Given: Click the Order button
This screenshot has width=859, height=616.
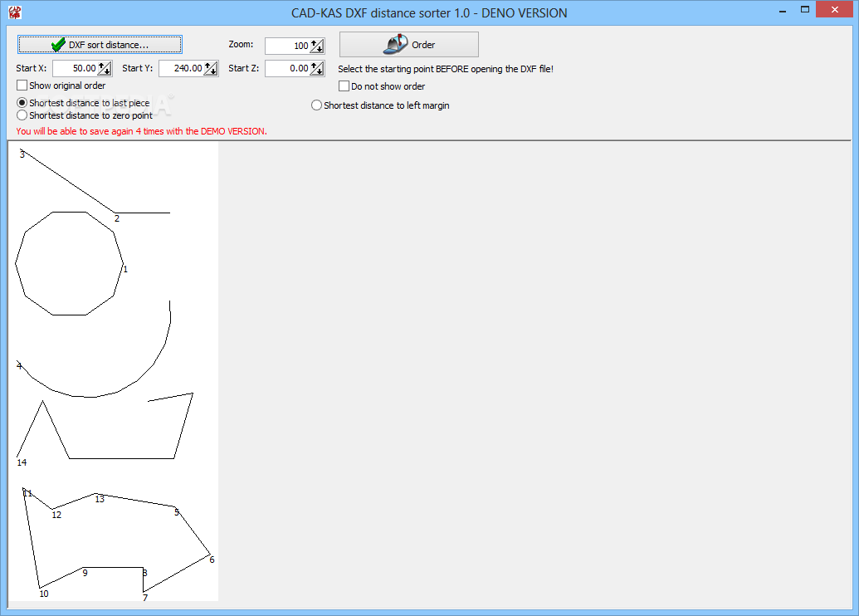Looking at the screenshot, I should pyautogui.click(x=408, y=44).
